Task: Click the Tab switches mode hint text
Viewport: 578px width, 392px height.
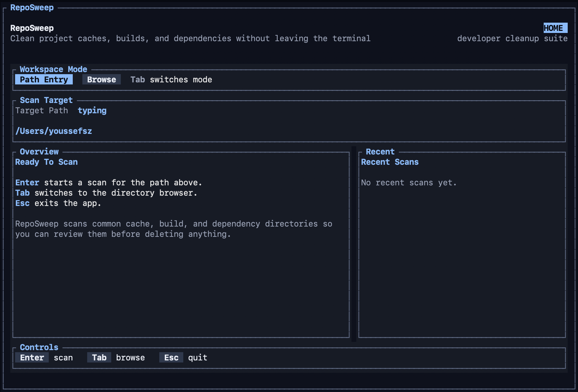Action: pyautogui.click(x=171, y=79)
